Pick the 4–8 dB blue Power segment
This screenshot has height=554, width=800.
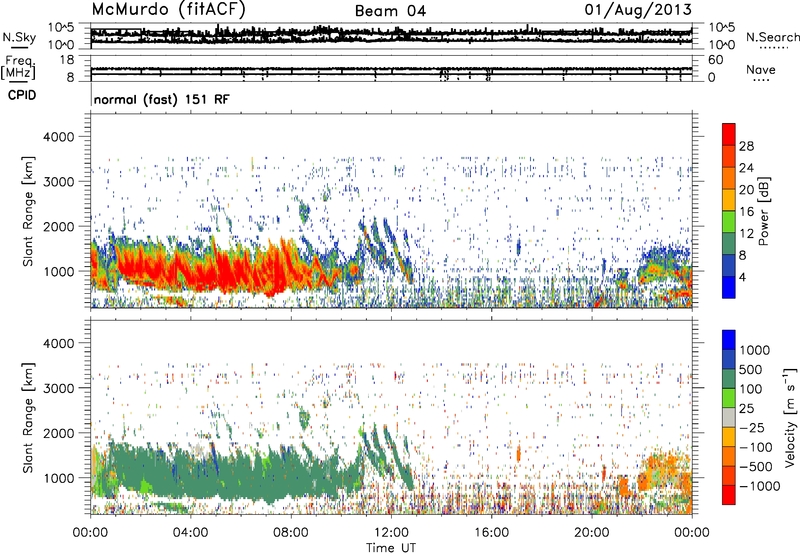tap(729, 265)
